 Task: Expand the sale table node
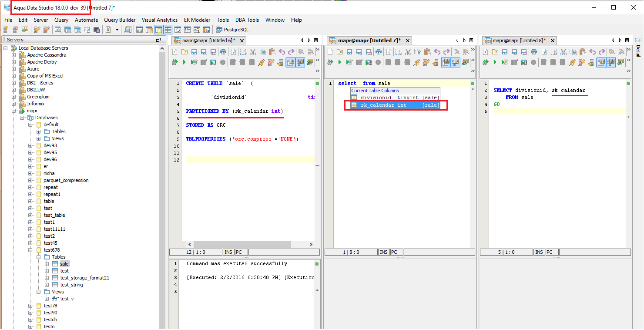point(47,264)
